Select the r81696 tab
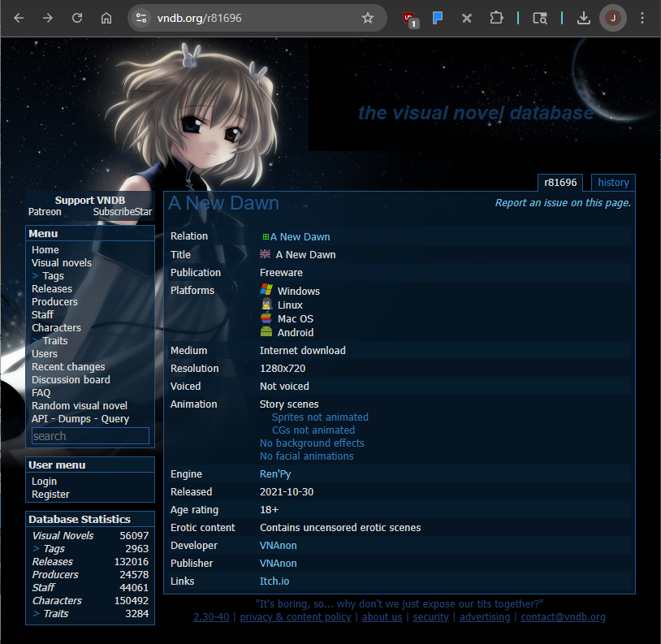 560,183
